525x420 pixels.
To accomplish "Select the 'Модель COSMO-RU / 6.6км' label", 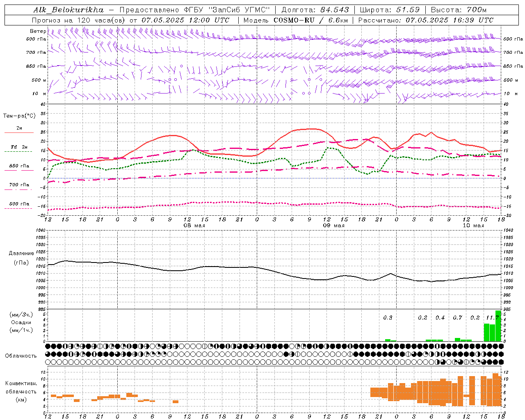I will (296, 20).
